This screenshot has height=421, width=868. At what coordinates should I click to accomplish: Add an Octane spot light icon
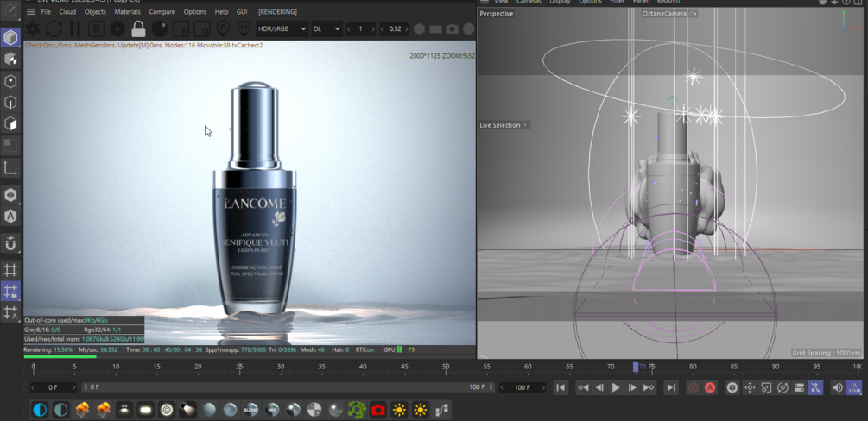point(187,410)
